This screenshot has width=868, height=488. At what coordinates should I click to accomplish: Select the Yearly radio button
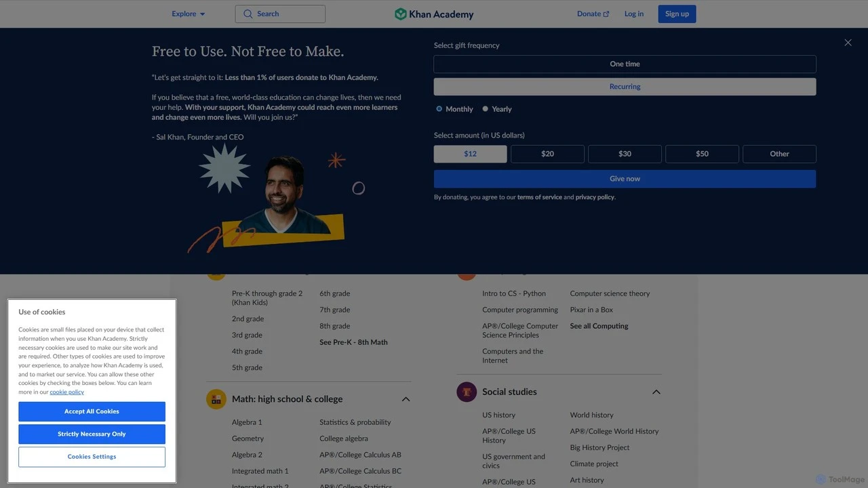click(x=486, y=109)
